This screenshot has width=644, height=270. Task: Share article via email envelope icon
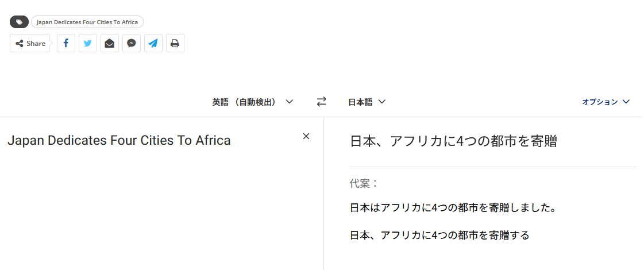109,43
